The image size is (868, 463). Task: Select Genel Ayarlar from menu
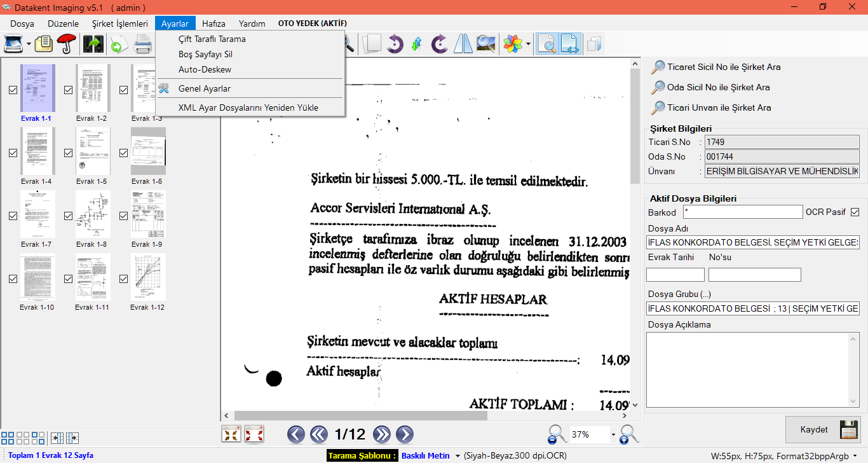point(204,88)
